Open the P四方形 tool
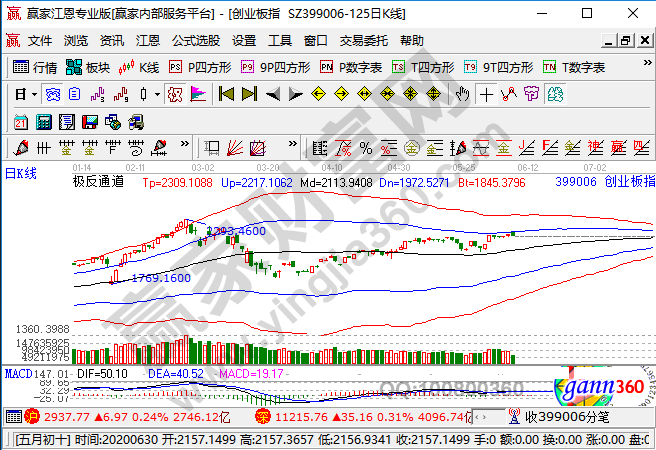 tap(200, 67)
